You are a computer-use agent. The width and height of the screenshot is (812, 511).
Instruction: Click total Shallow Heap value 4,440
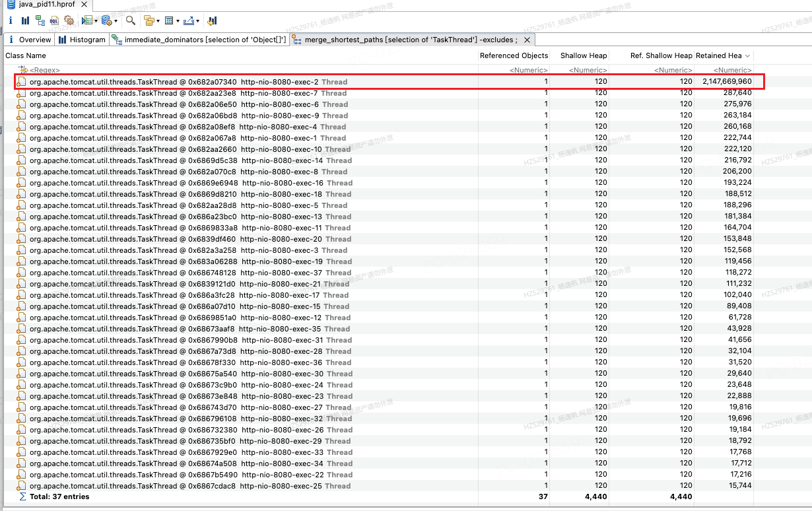[x=595, y=496]
